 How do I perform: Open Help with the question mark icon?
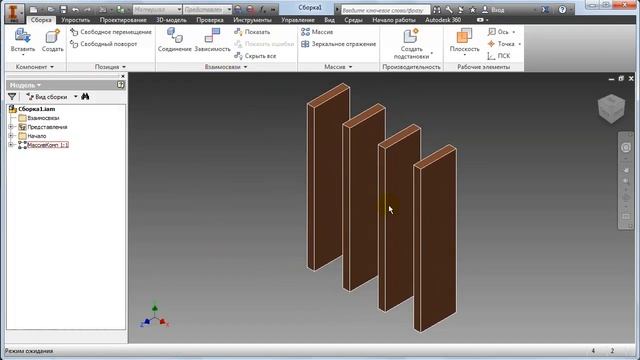tap(562, 10)
